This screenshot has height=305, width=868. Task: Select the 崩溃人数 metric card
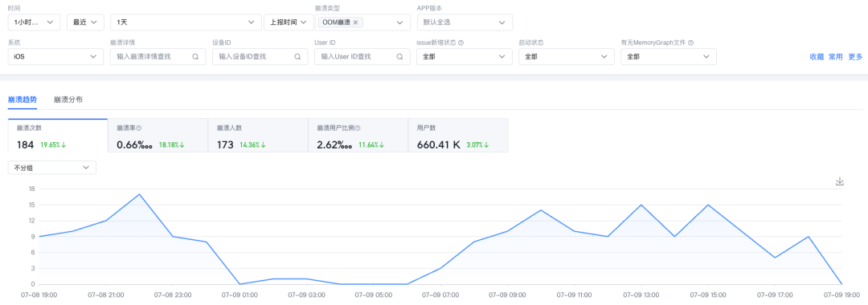click(x=257, y=136)
